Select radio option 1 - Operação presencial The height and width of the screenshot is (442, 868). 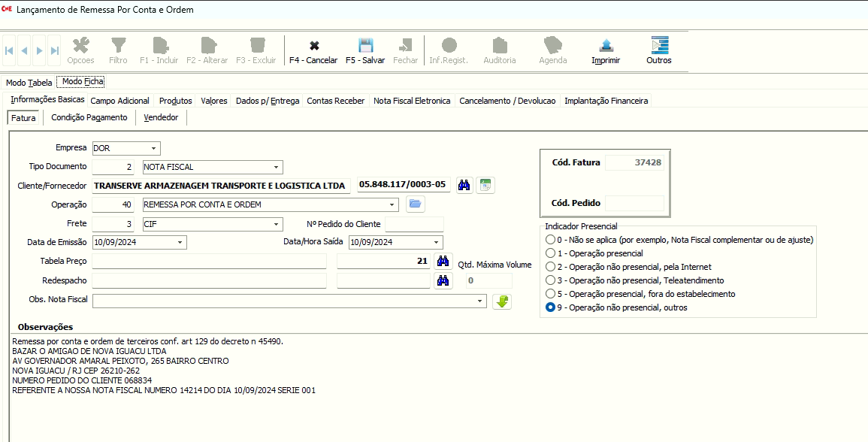click(551, 253)
